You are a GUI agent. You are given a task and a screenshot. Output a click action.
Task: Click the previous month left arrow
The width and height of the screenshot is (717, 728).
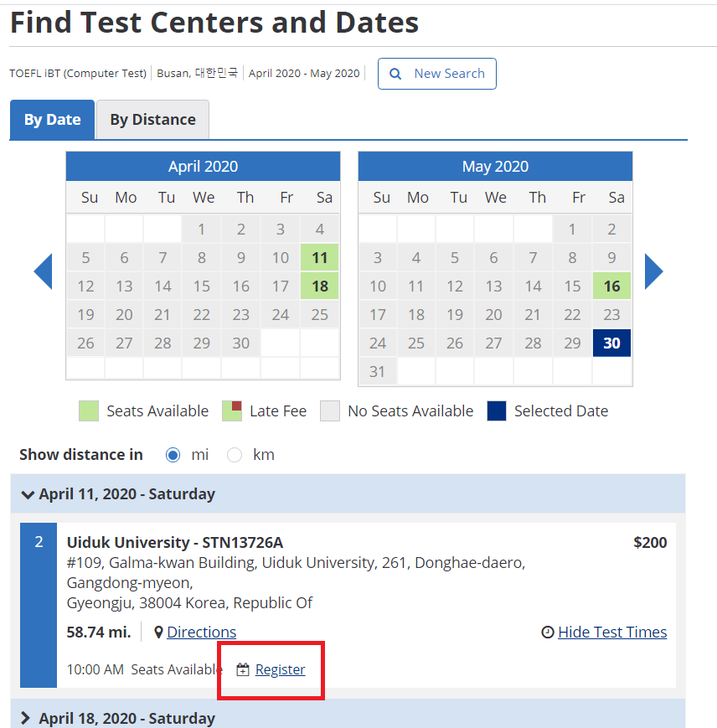click(x=44, y=271)
